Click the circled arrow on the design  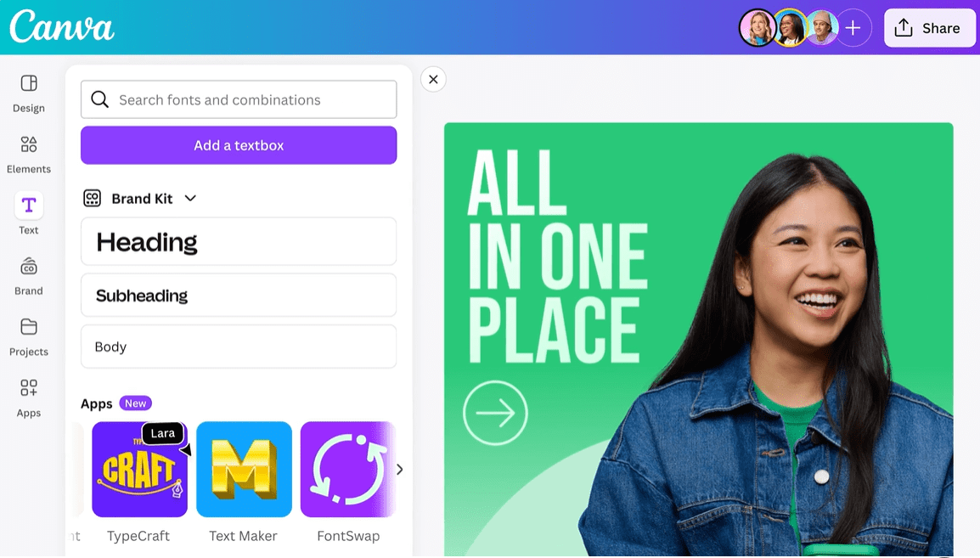tap(495, 413)
